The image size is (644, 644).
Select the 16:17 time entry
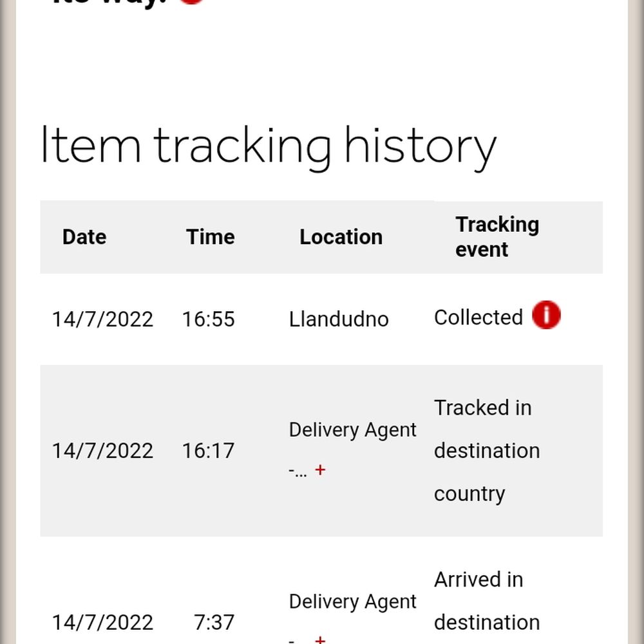[208, 451]
